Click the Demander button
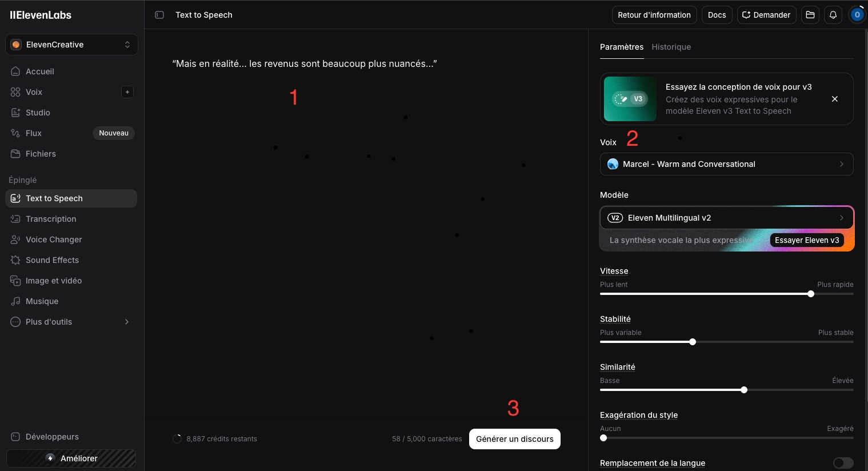868x471 pixels. click(766, 15)
